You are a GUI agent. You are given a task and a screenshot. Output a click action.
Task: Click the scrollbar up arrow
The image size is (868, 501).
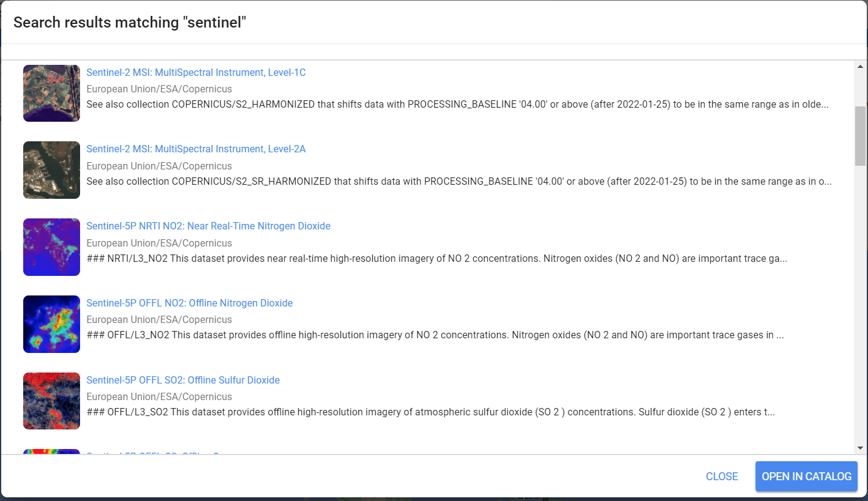click(860, 67)
